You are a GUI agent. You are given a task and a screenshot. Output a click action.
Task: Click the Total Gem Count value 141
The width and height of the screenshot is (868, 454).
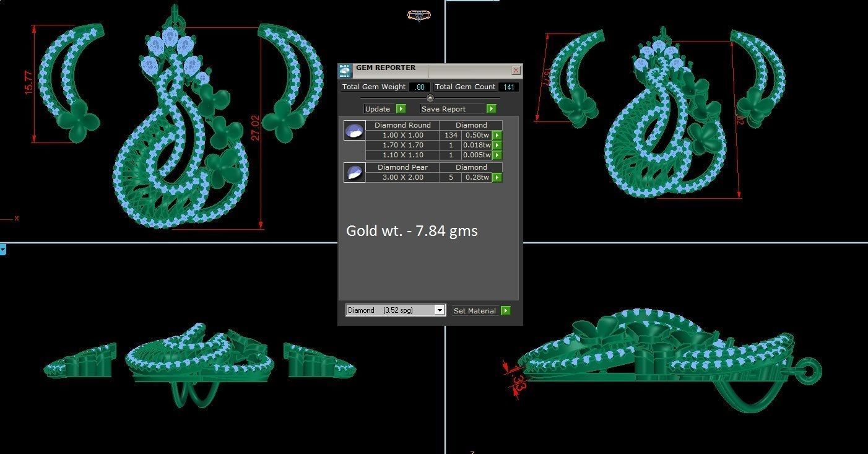(508, 87)
